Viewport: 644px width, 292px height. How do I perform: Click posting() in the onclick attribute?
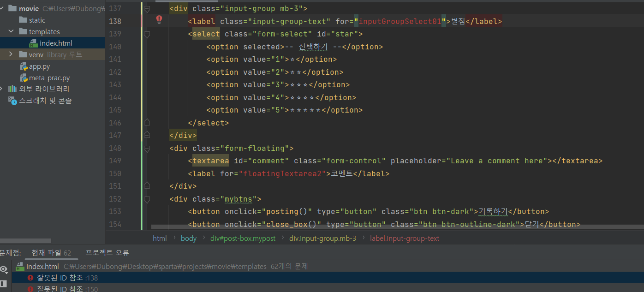pos(286,211)
